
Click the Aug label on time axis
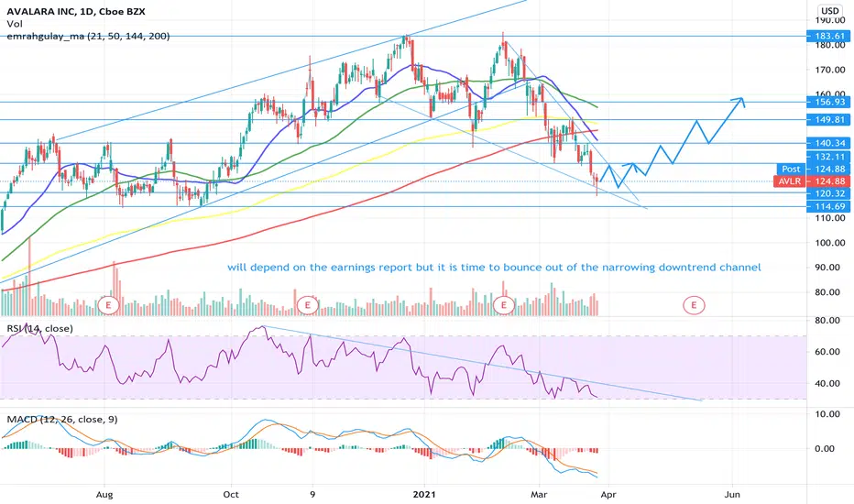(104, 495)
